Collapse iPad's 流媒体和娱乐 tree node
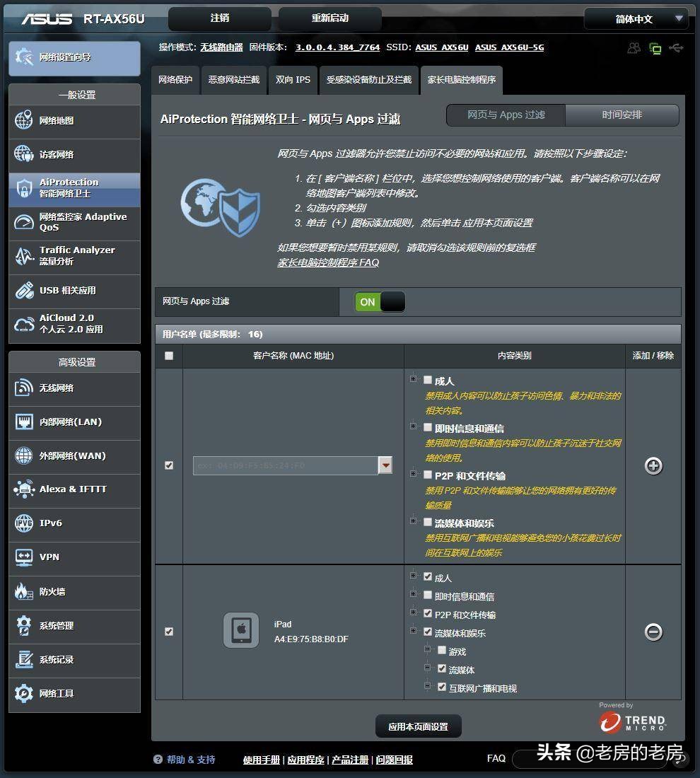 413,631
